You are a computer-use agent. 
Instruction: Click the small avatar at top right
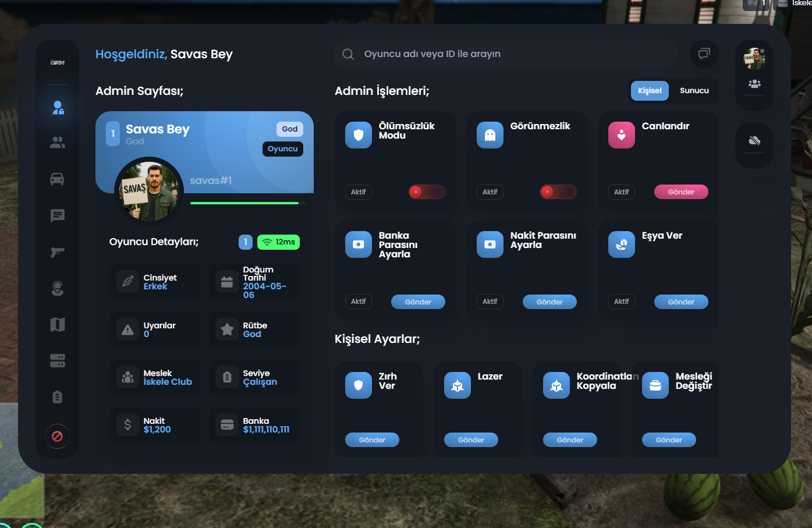click(754, 59)
